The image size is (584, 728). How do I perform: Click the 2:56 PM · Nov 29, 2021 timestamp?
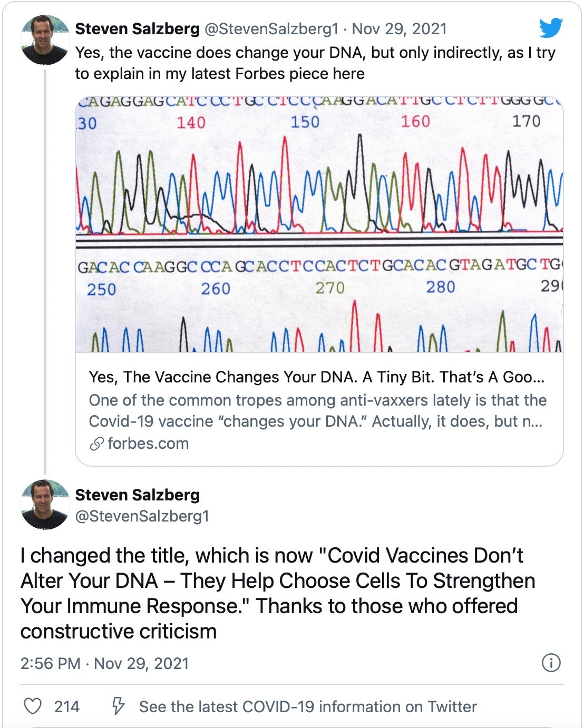(104, 663)
